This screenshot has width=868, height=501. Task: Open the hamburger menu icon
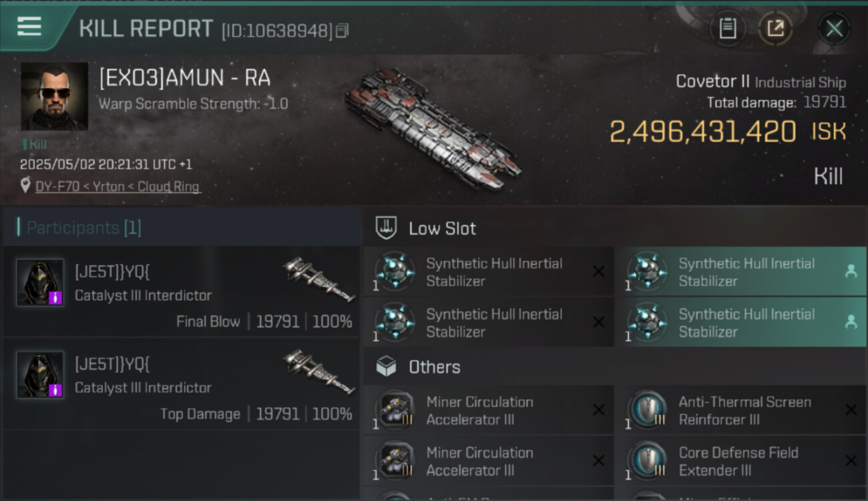pos(29,27)
